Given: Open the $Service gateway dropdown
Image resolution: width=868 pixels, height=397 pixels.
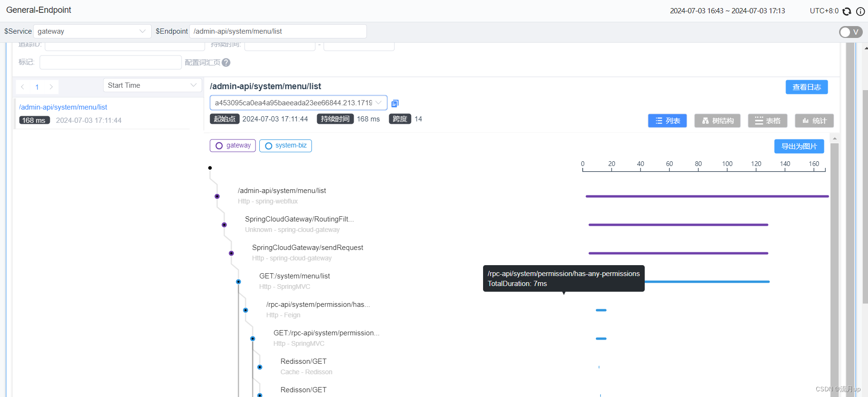Looking at the screenshot, I should [x=92, y=31].
